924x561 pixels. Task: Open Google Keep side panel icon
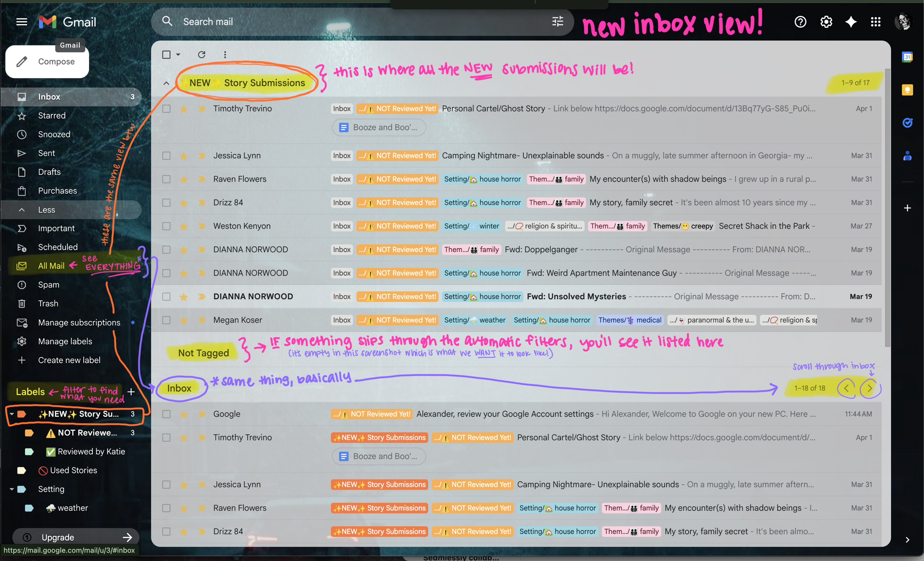[x=907, y=90]
